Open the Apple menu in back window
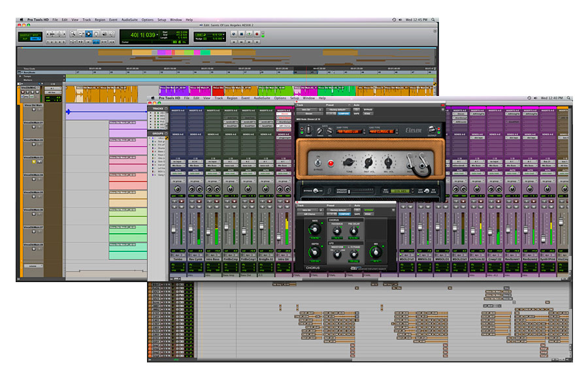Screen dimensions: 588x382 22,20
